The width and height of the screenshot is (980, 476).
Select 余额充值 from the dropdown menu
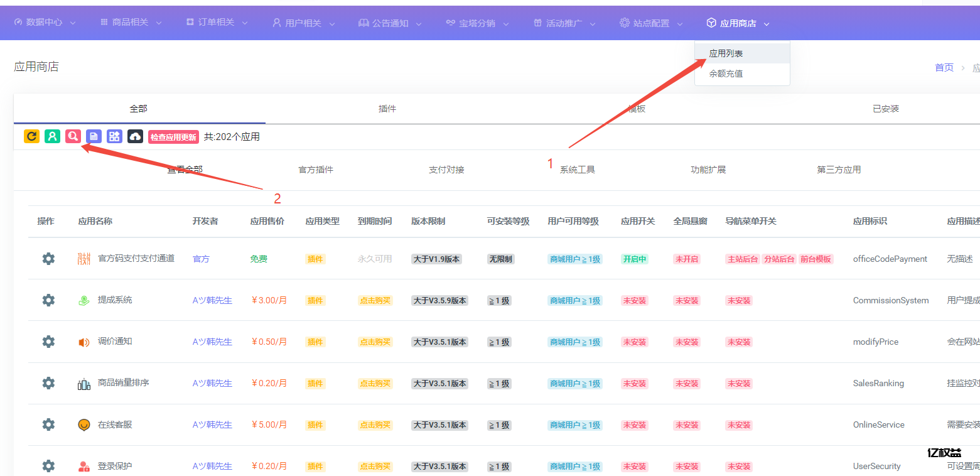coord(726,73)
